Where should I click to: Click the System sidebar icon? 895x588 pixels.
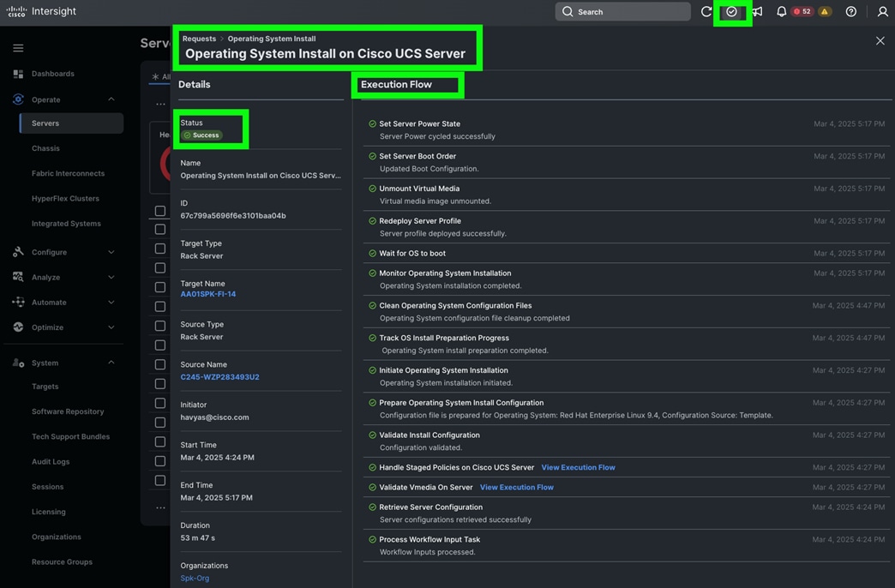coord(18,363)
